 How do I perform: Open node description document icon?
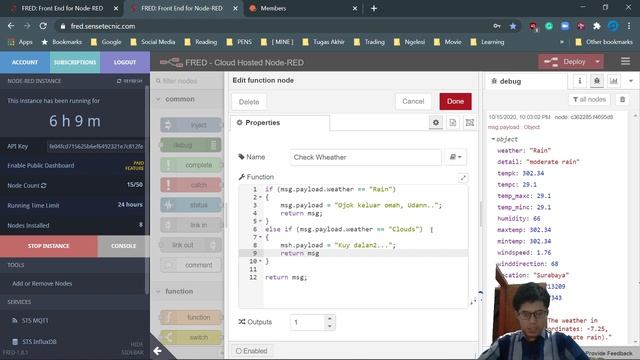[453, 122]
